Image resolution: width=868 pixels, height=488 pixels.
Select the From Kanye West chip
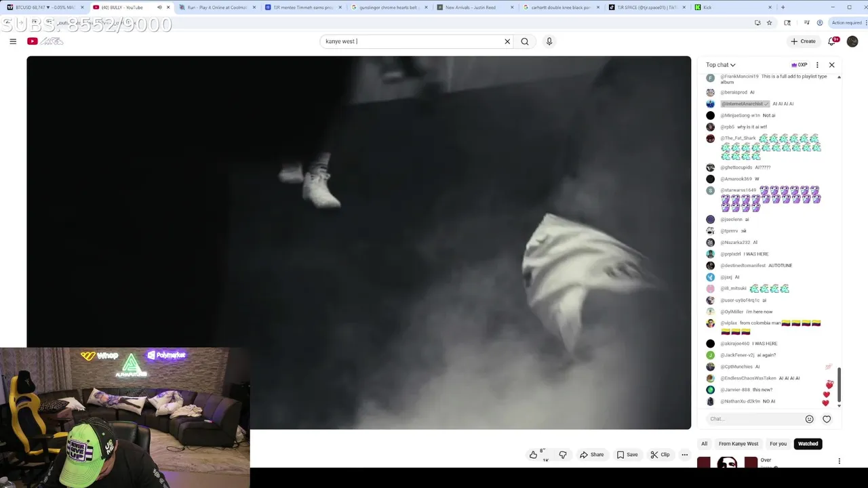[x=738, y=444]
